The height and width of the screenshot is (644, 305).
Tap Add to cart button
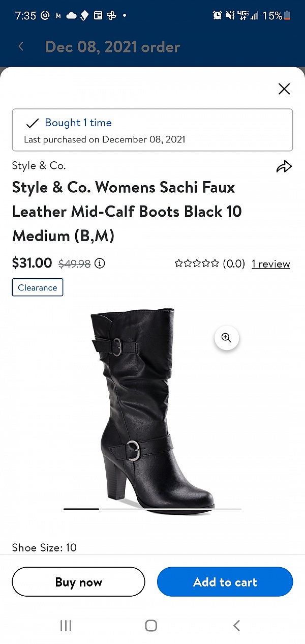click(225, 582)
